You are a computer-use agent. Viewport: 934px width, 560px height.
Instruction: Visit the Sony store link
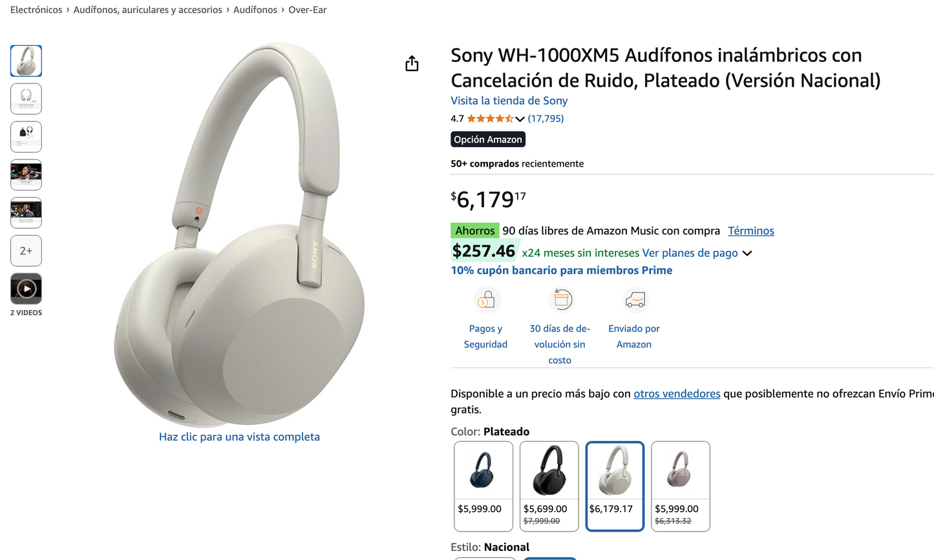click(509, 101)
